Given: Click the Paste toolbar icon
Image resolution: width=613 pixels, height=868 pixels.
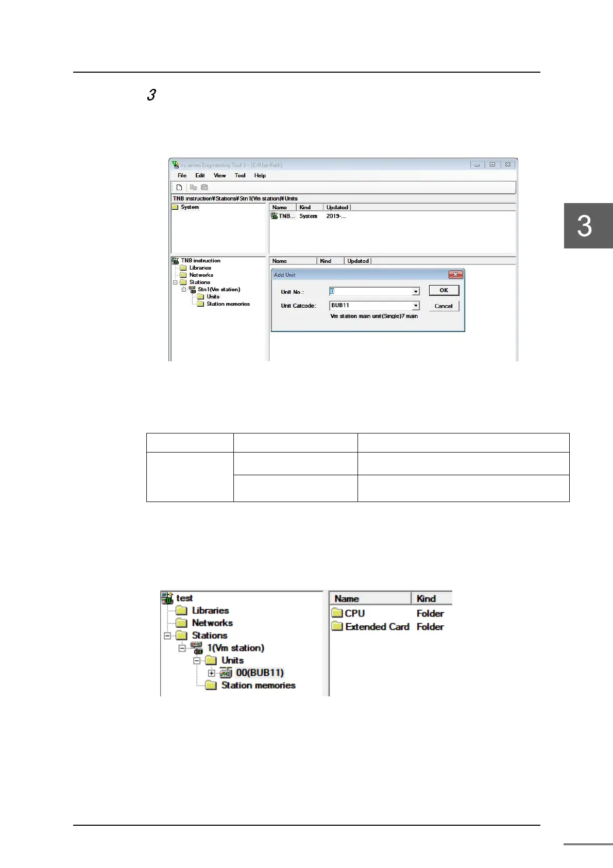Looking at the screenshot, I should pyautogui.click(x=205, y=187).
